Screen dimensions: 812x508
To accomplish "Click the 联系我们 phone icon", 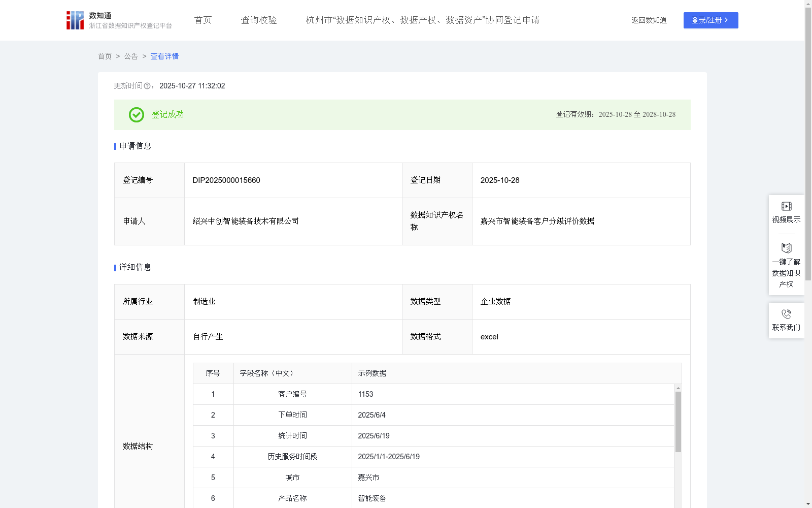I will coord(786,314).
